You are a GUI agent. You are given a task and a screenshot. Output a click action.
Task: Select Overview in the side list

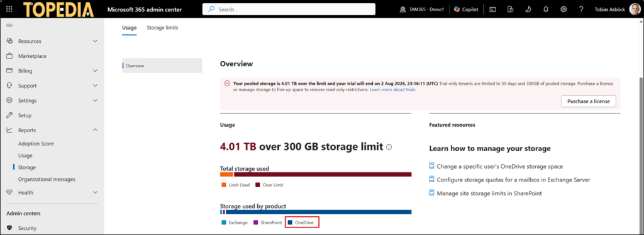pyautogui.click(x=162, y=66)
